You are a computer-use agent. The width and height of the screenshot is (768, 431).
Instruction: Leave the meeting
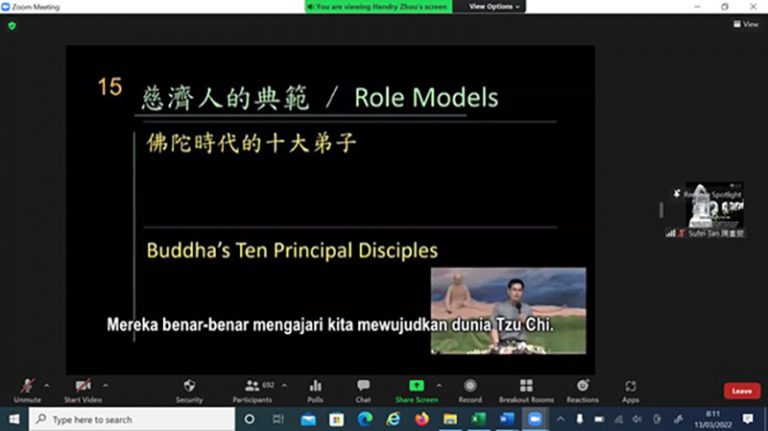pyautogui.click(x=741, y=391)
